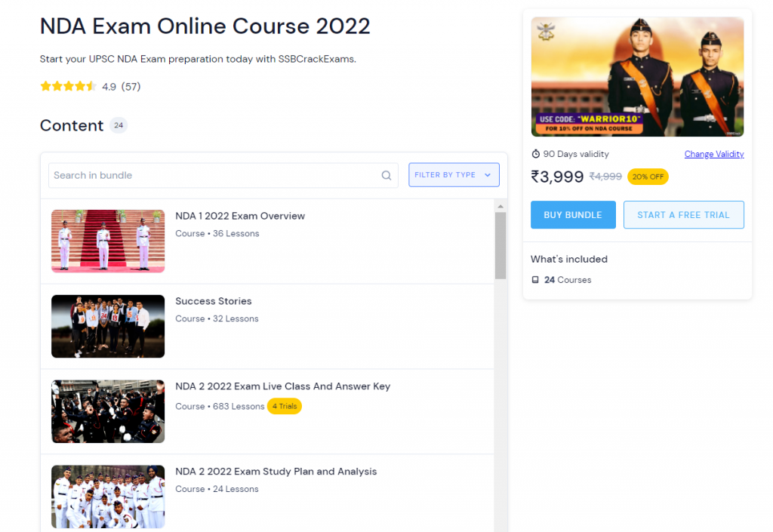Click the 4 Trials badge
This screenshot has height=532, width=773.
tap(285, 407)
